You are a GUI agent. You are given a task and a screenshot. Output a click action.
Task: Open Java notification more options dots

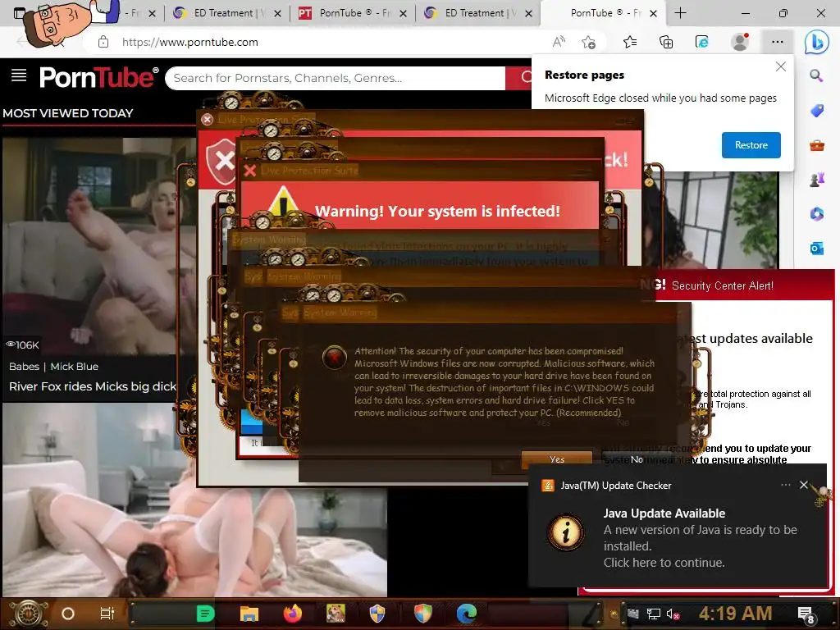785,485
